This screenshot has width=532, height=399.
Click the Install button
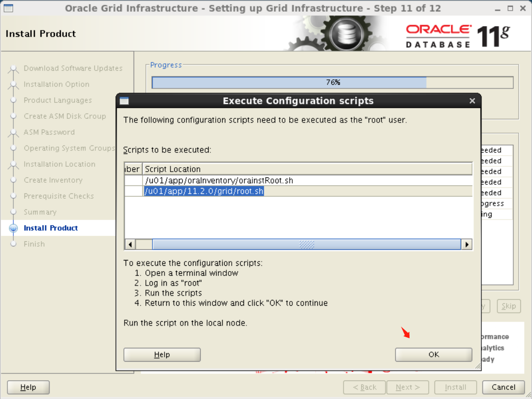[x=455, y=387]
